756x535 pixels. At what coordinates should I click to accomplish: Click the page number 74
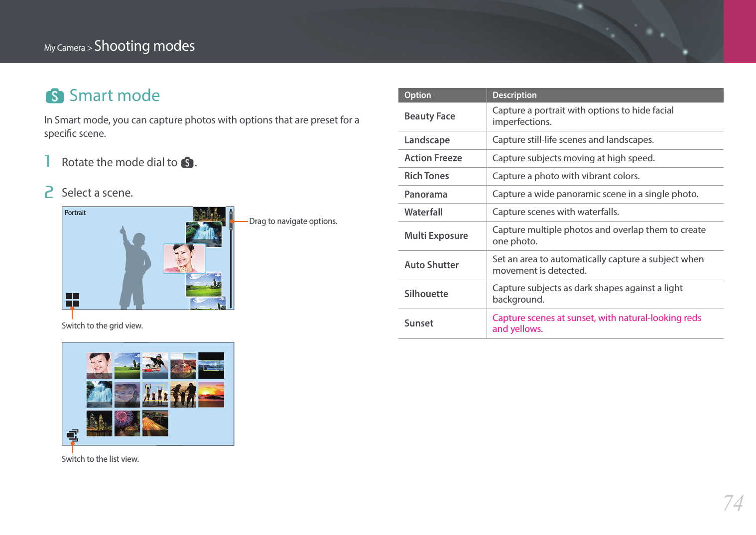click(733, 503)
